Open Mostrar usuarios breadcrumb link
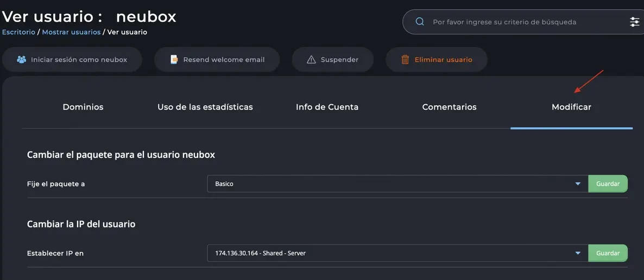644x280 pixels. (x=71, y=32)
